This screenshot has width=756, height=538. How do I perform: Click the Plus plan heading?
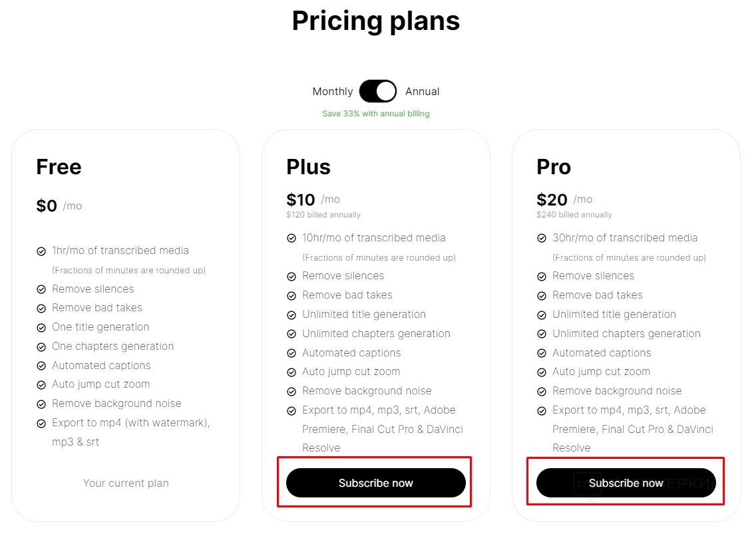(308, 166)
